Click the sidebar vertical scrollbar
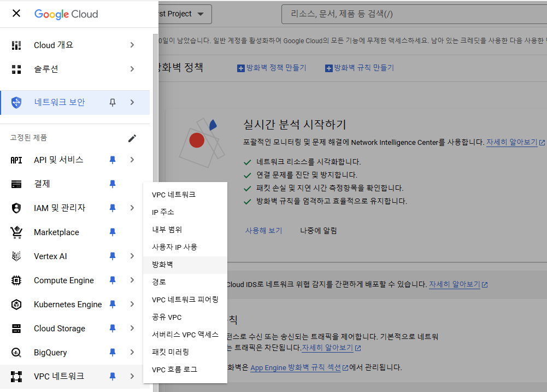Screen dimensions: 547x392 (156, 213)
